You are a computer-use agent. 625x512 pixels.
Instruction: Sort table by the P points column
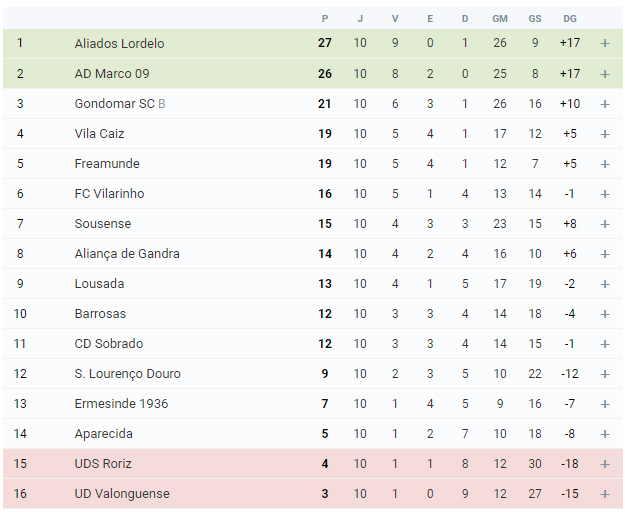point(325,19)
